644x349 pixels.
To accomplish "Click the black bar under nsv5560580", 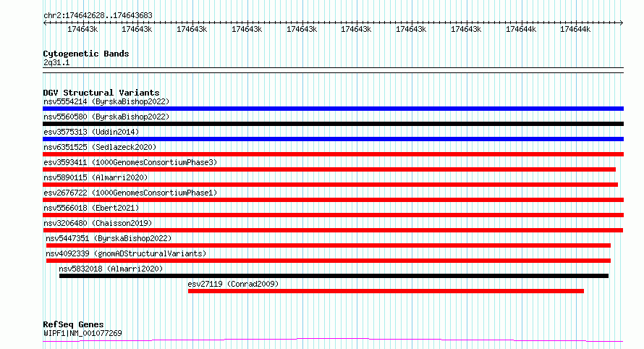I will tap(333, 124).
